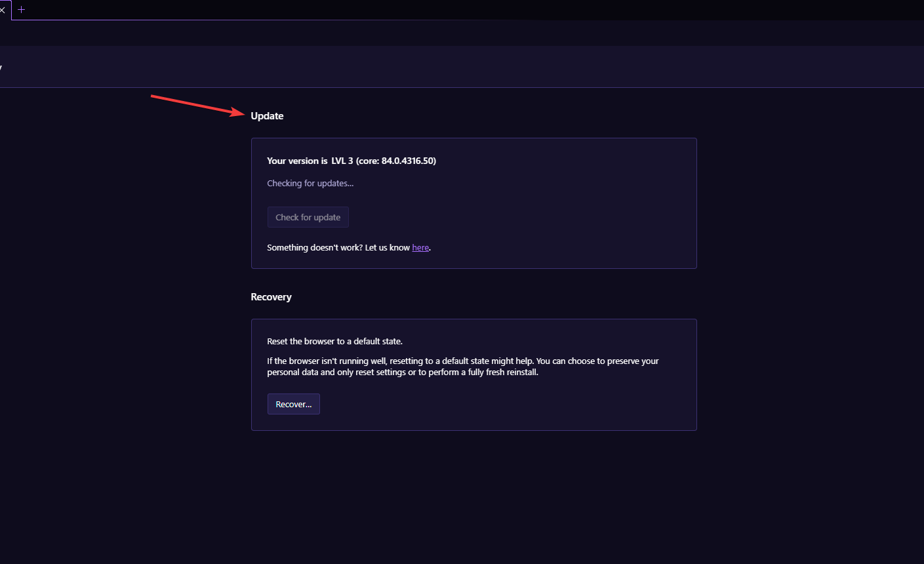Click the Recover... button
The height and width of the screenshot is (564, 924).
[x=293, y=404]
